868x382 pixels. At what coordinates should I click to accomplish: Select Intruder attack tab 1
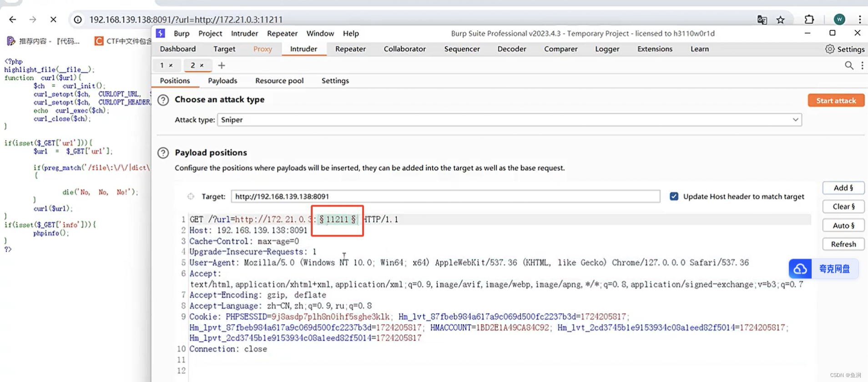click(161, 65)
